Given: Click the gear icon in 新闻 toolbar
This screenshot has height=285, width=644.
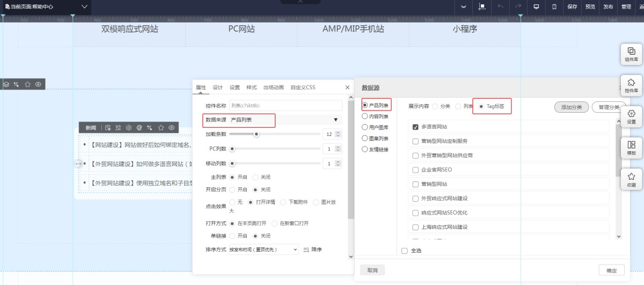Looking at the screenshot, I should [x=129, y=128].
